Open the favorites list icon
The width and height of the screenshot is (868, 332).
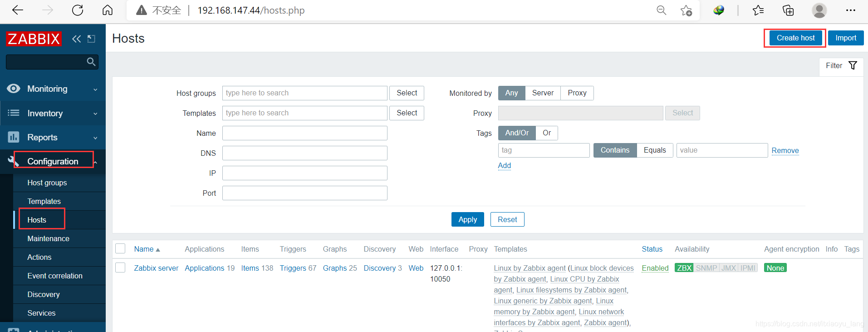758,10
